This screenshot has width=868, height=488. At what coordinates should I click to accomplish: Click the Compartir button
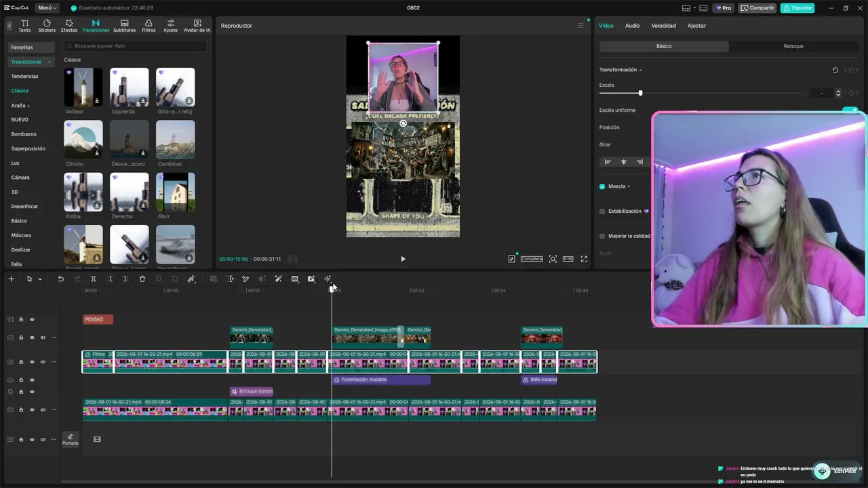coord(757,8)
